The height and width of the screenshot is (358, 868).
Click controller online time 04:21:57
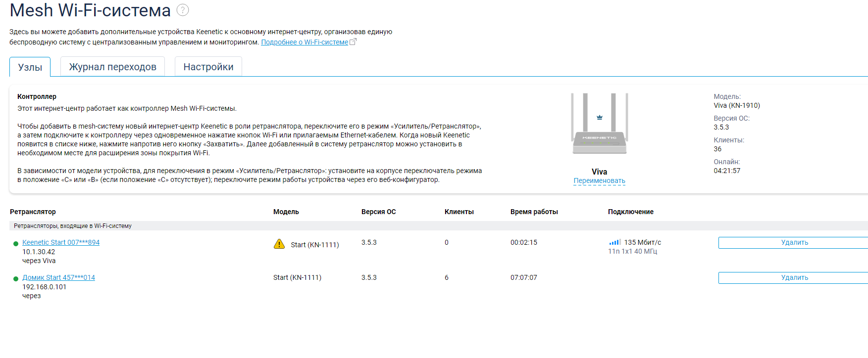point(727,171)
